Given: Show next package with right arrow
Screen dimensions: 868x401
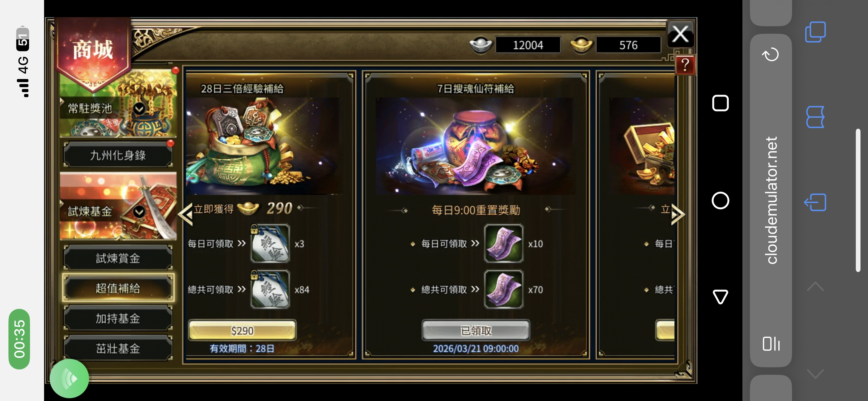Looking at the screenshot, I should pyautogui.click(x=678, y=214).
